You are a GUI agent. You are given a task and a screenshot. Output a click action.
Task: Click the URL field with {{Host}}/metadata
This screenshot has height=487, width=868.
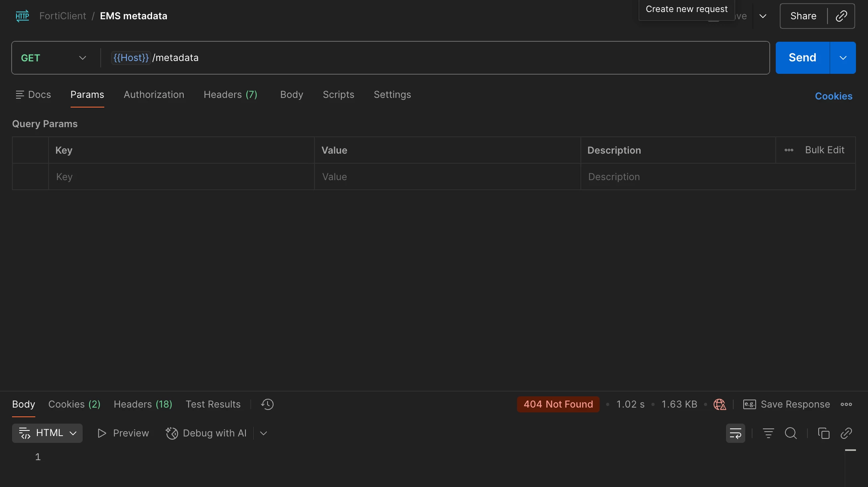coord(435,58)
